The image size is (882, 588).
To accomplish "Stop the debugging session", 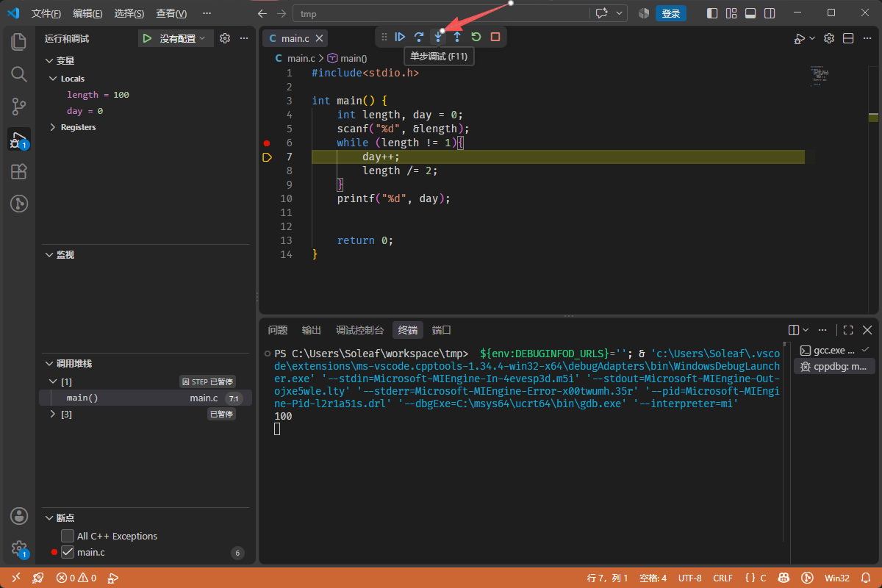I will (x=495, y=37).
